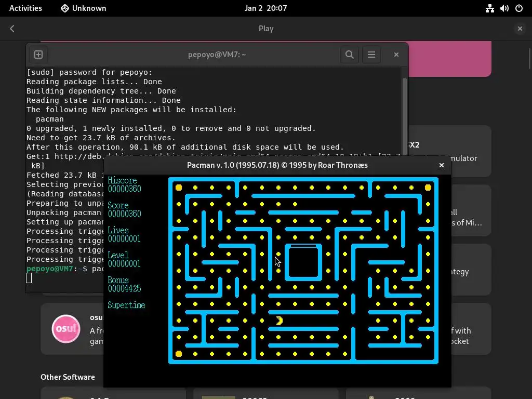The width and height of the screenshot is (532, 399).
Task: Click the Other Software heading
Action: point(68,377)
